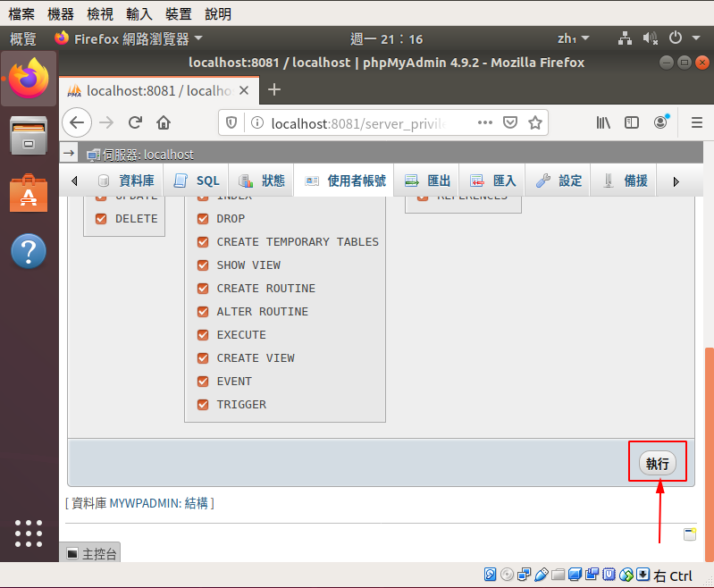Uncheck the DROP privilege
The height and width of the screenshot is (588, 714).
(x=203, y=219)
